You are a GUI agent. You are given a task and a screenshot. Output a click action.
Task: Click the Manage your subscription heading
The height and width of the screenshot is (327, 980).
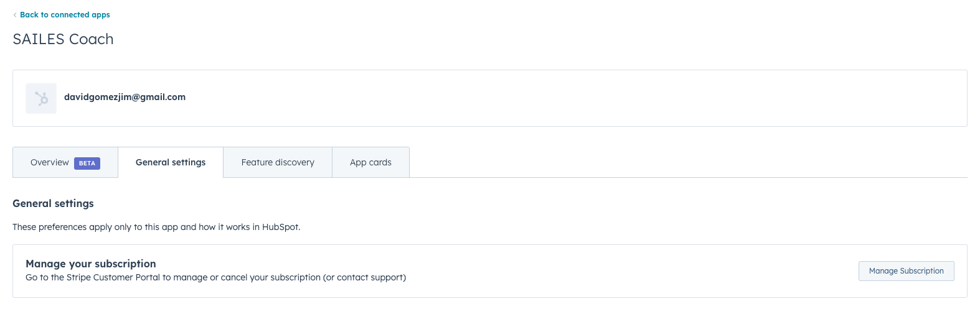point(91,264)
